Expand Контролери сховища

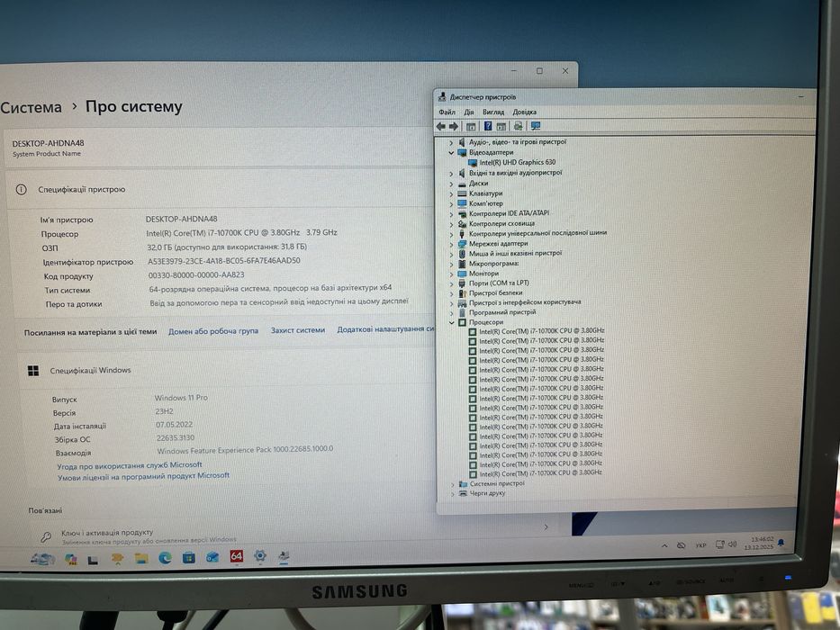451,224
